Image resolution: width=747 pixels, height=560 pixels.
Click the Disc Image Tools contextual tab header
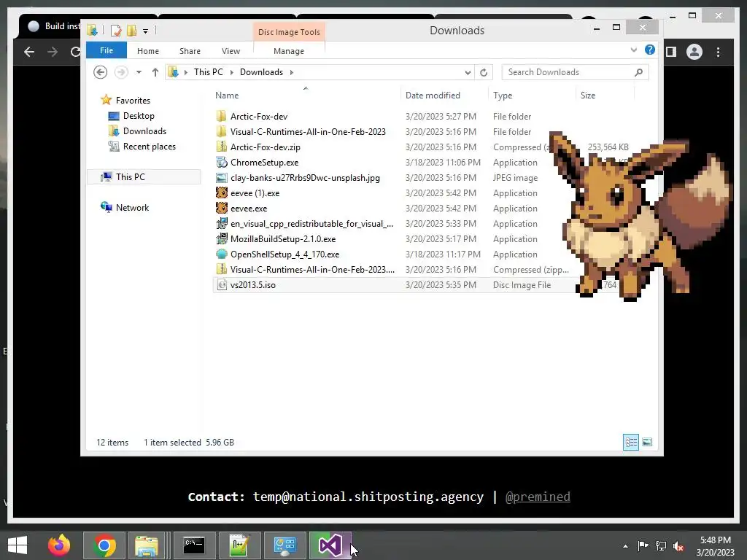(289, 32)
